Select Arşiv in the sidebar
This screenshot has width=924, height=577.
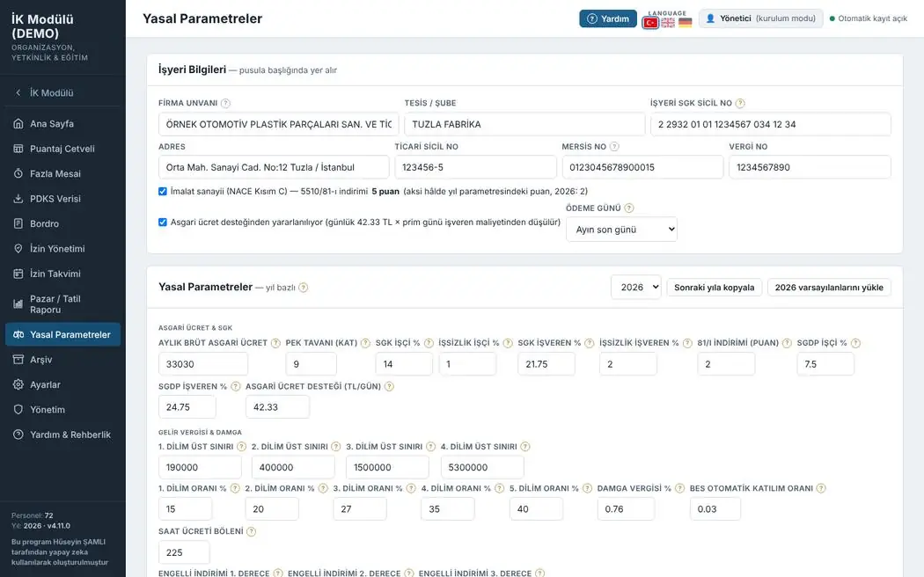pos(62,359)
